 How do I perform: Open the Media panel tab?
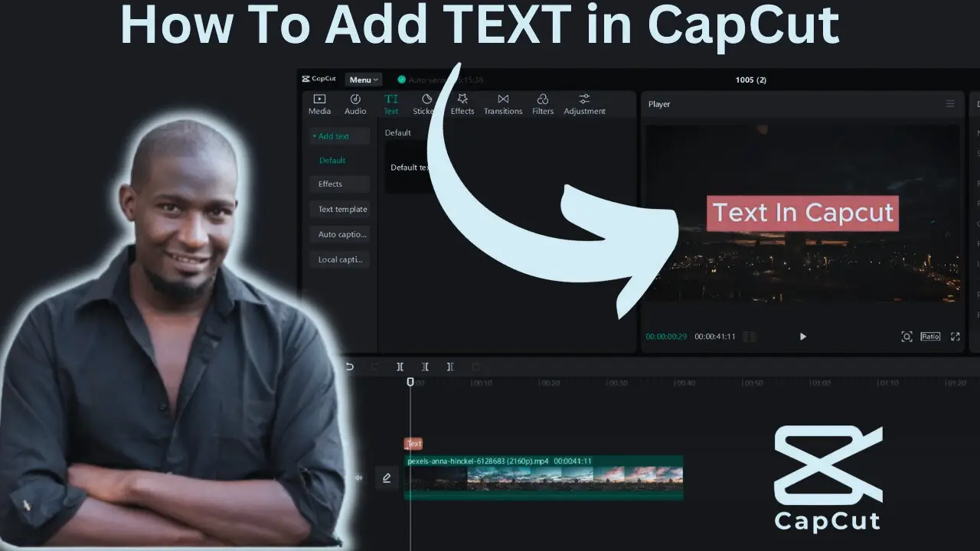click(319, 105)
